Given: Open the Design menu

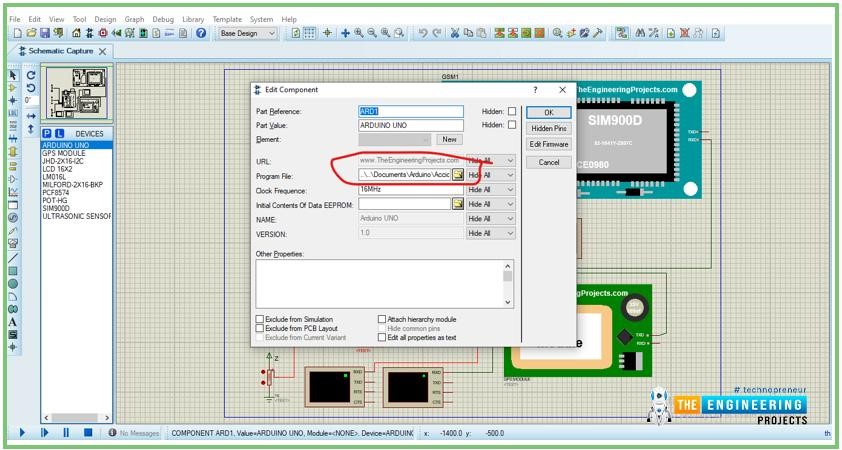Looking at the screenshot, I should [x=105, y=19].
